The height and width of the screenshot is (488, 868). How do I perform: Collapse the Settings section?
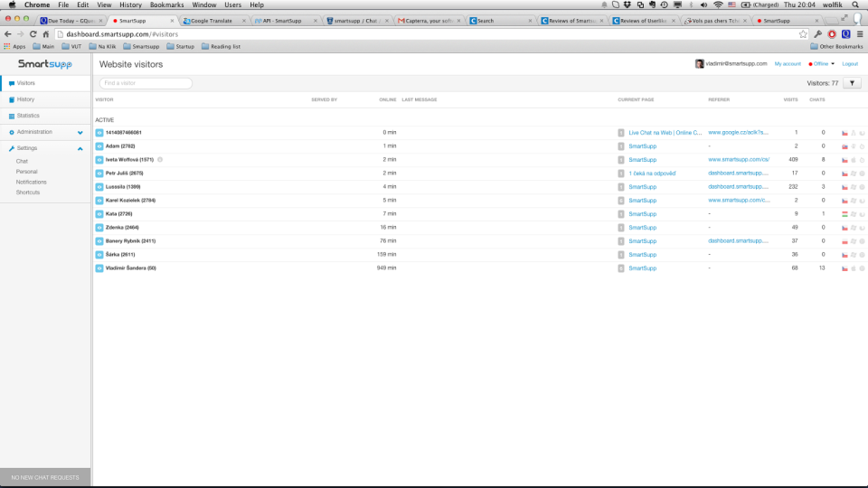[x=45, y=148]
